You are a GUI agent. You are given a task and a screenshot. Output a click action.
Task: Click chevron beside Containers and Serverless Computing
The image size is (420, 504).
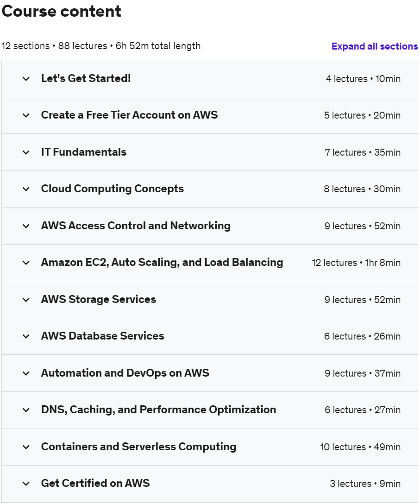point(26,447)
